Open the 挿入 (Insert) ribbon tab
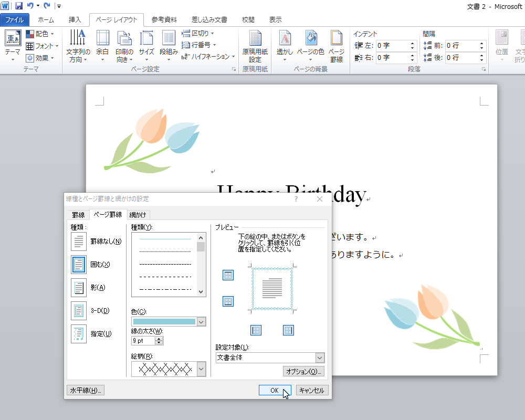The height and width of the screenshot is (420, 525). [75, 20]
